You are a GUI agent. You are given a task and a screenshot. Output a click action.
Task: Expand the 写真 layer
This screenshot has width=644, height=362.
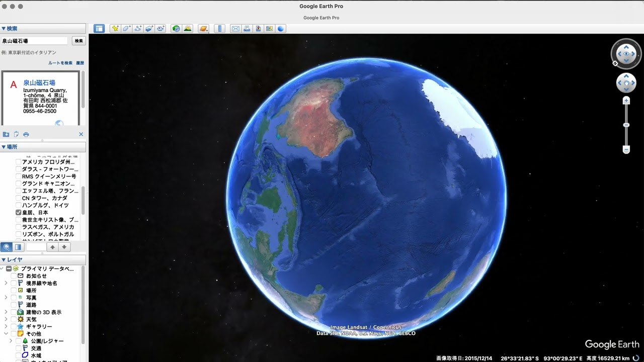point(6,298)
